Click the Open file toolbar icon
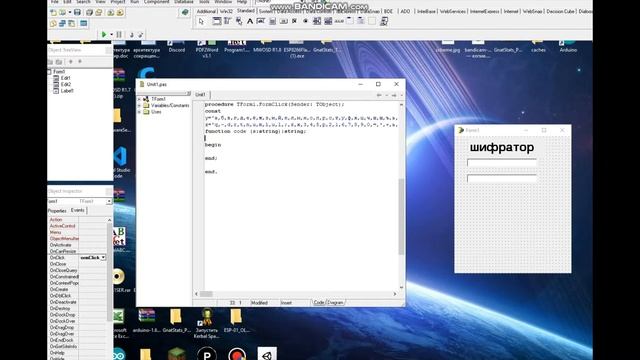 62,13
